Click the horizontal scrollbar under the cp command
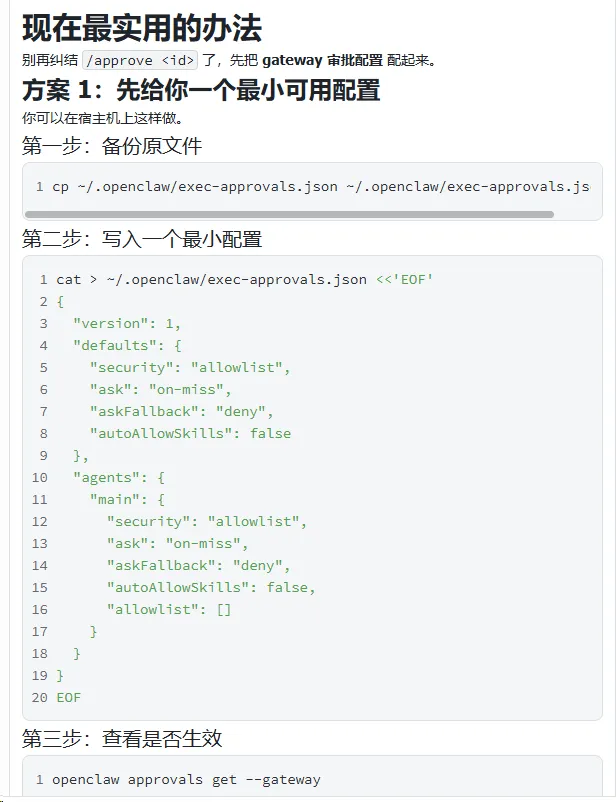The height and width of the screenshot is (802, 616). click(289, 214)
